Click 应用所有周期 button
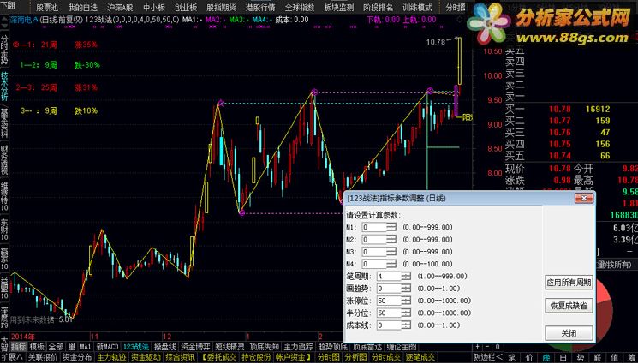Viewport: 638px width, 364px height. pyautogui.click(x=569, y=282)
